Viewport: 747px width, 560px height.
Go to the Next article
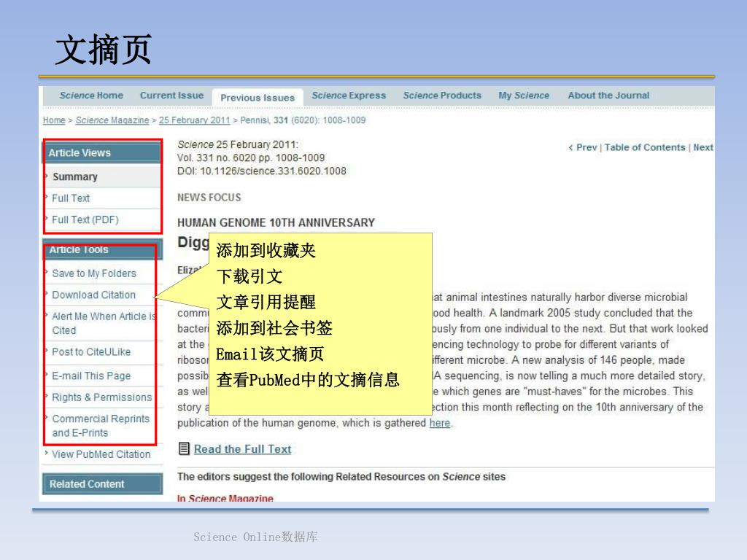[x=703, y=147]
